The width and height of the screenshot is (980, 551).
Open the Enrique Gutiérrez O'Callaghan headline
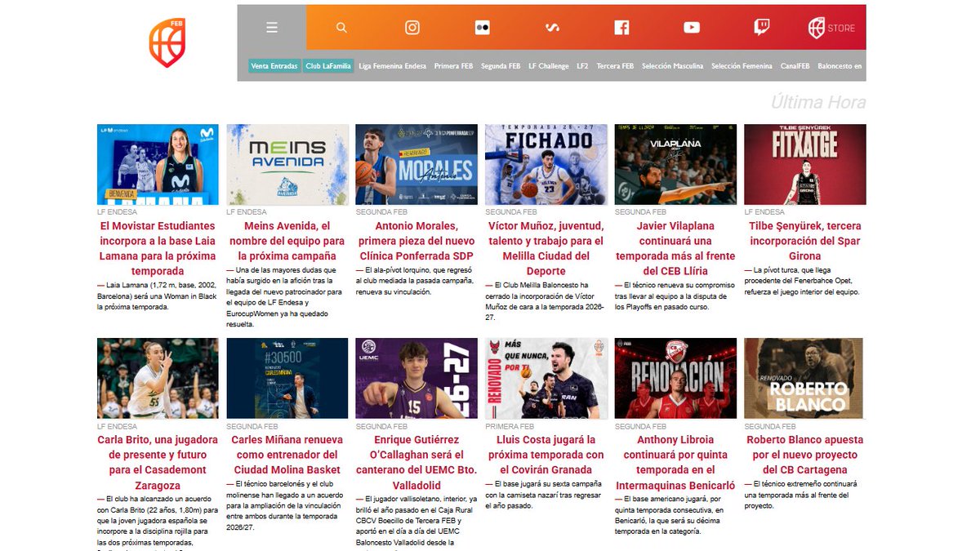pos(416,462)
